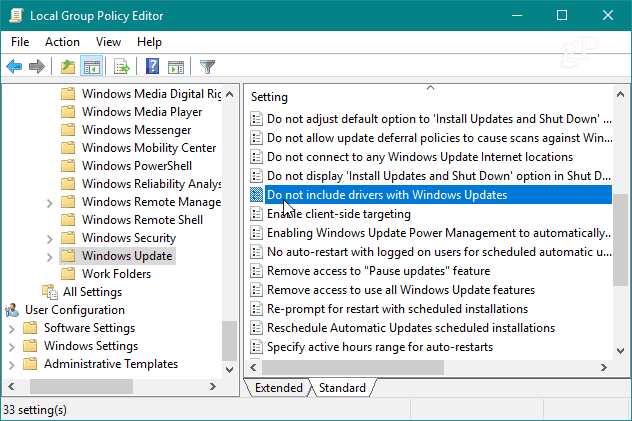Click the tree pane scroll-up arrow
The width and height of the screenshot is (632, 421).
click(229, 94)
